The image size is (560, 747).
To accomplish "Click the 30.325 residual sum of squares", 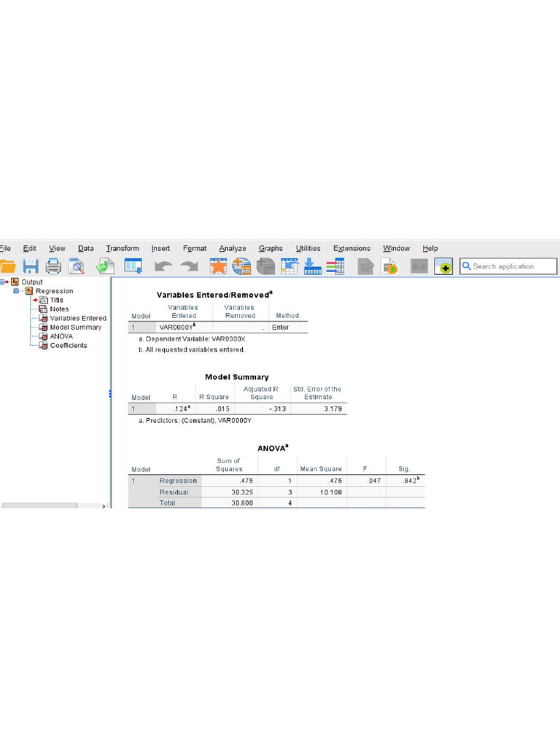I will tap(230, 492).
